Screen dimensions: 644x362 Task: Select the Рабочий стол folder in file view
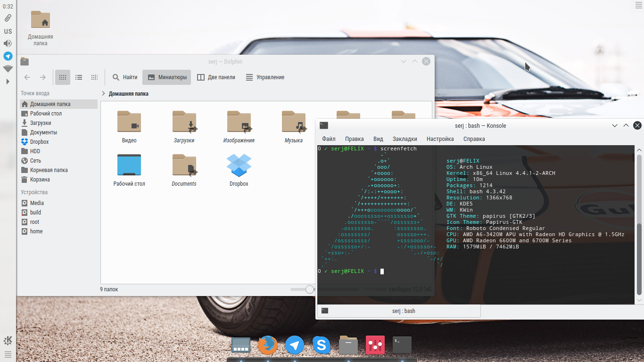pyautogui.click(x=129, y=165)
